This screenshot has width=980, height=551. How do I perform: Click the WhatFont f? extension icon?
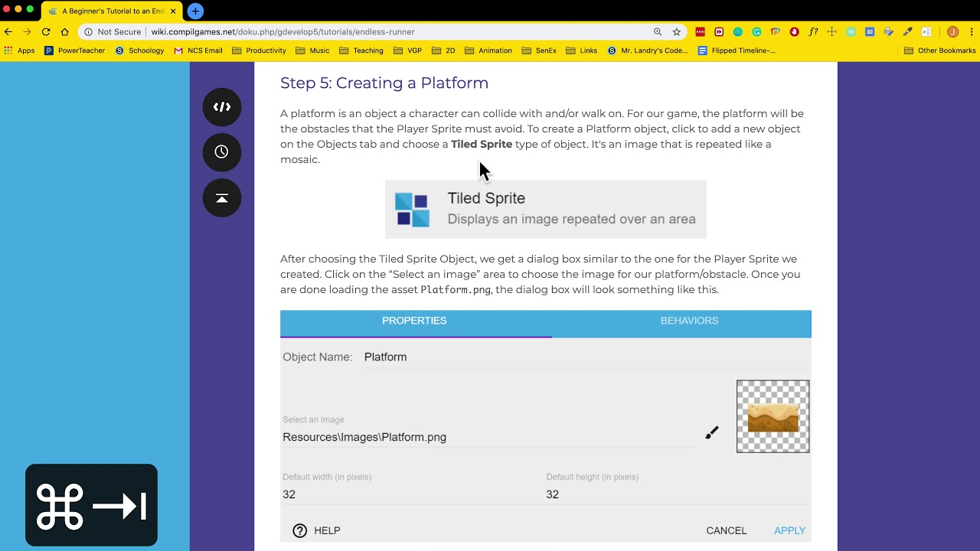(813, 31)
